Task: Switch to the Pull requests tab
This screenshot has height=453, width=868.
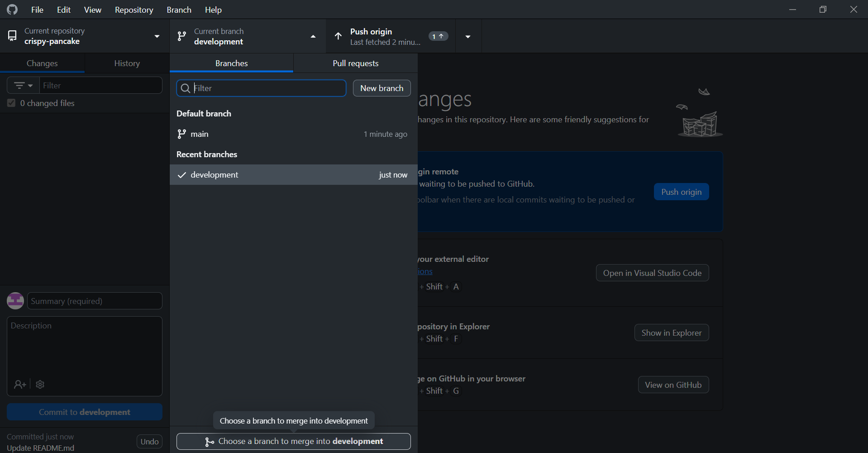Action: [356, 63]
